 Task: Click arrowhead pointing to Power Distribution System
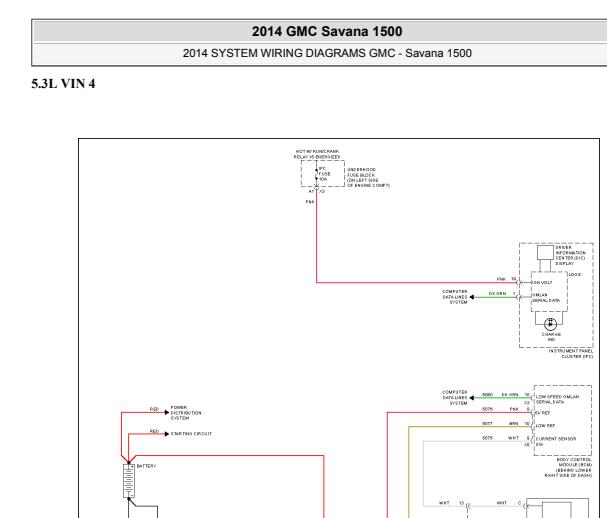pyautogui.click(x=167, y=412)
